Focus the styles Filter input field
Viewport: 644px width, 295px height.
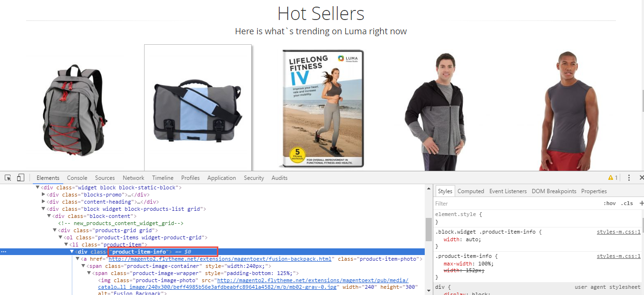pyautogui.click(x=516, y=203)
